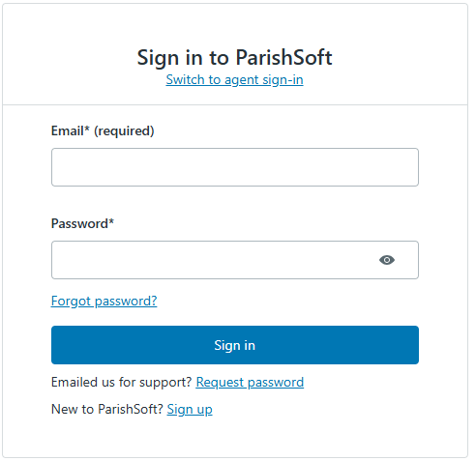Screen dimensions: 476x461
Task: Open the Request password link
Action: 250,383
